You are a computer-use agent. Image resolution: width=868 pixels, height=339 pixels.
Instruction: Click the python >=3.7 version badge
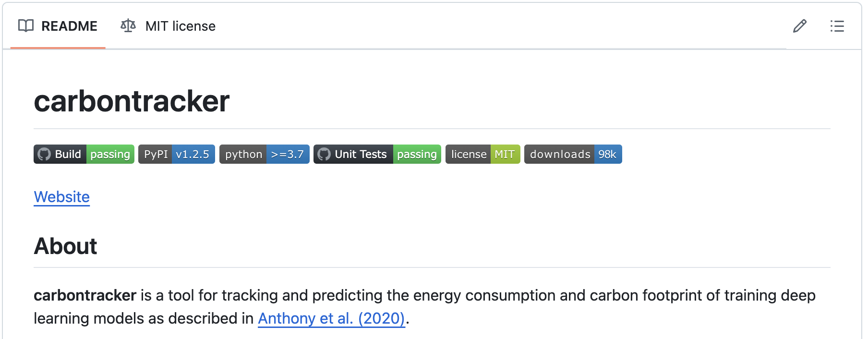pyautogui.click(x=264, y=154)
